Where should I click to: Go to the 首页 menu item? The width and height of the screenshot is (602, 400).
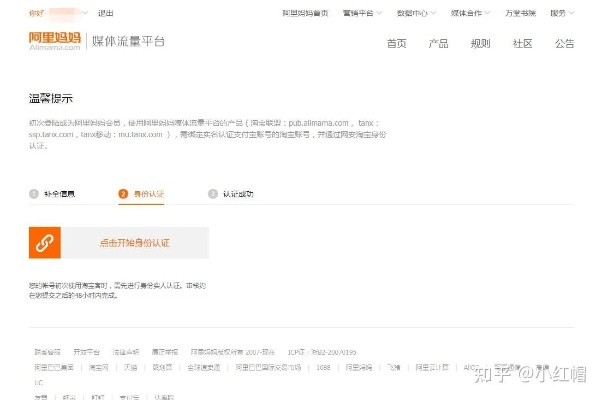(x=397, y=44)
